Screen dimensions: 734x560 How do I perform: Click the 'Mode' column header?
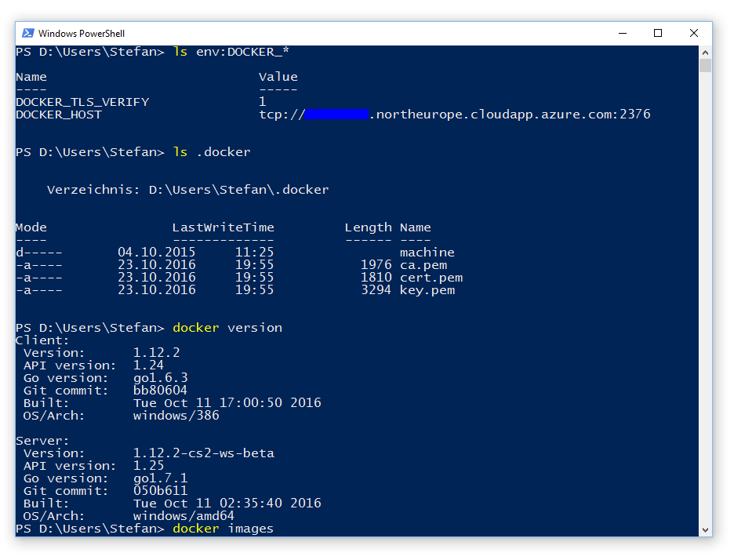click(x=31, y=227)
